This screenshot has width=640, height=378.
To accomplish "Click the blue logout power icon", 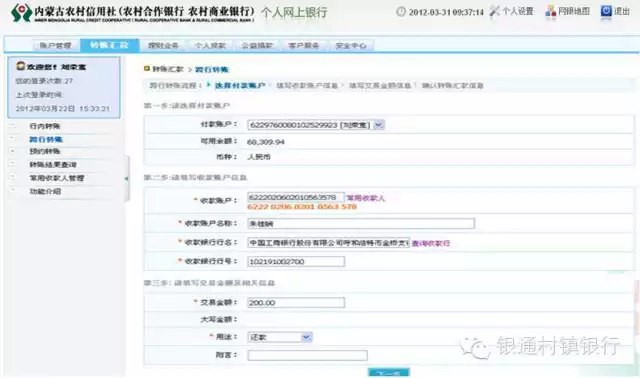I will point(606,11).
